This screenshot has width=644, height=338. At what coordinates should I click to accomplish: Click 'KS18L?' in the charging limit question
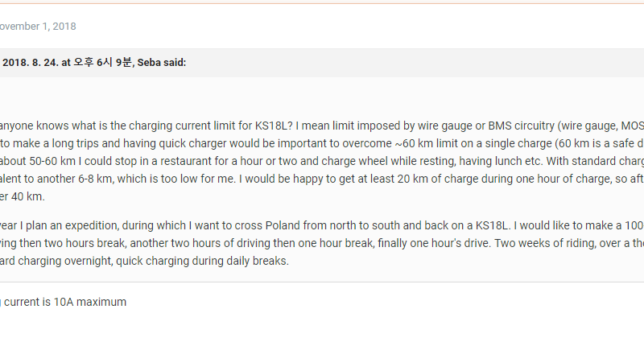pyautogui.click(x=271, y=126)
